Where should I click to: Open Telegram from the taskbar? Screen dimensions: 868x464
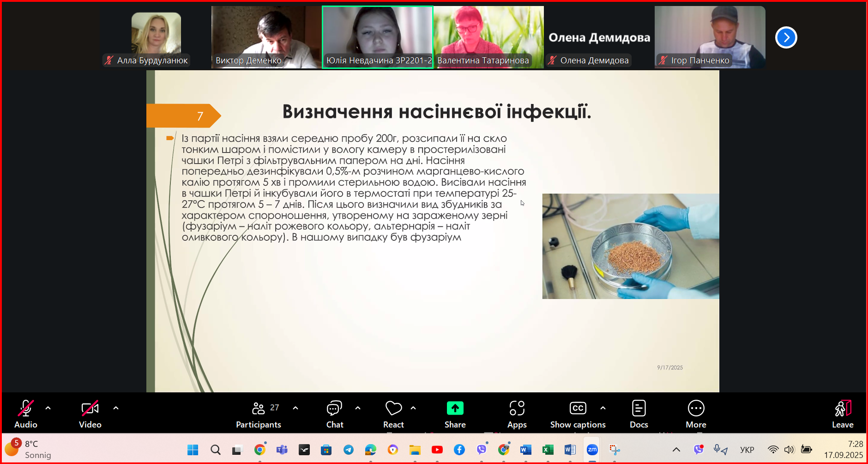point(349,450)
